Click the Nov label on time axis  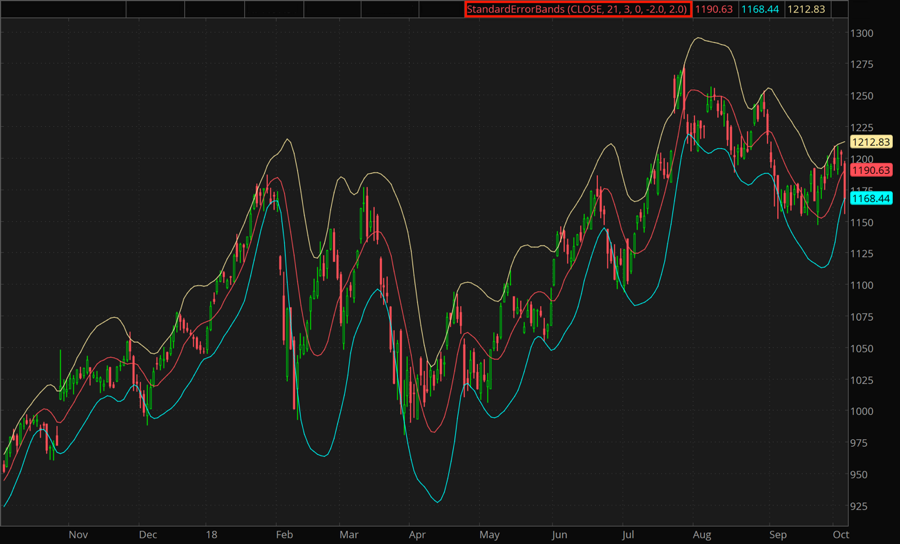pos(78,535)
